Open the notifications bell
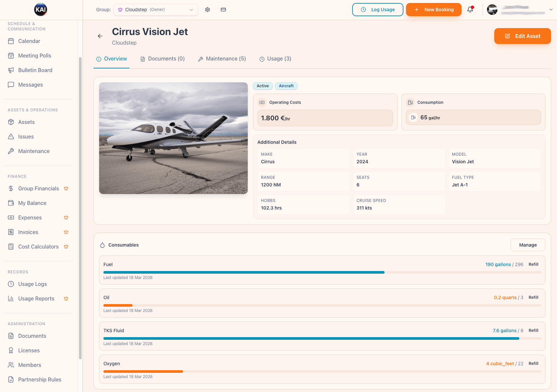The width and height of the screenshot is (557, 392). [470, 10]
